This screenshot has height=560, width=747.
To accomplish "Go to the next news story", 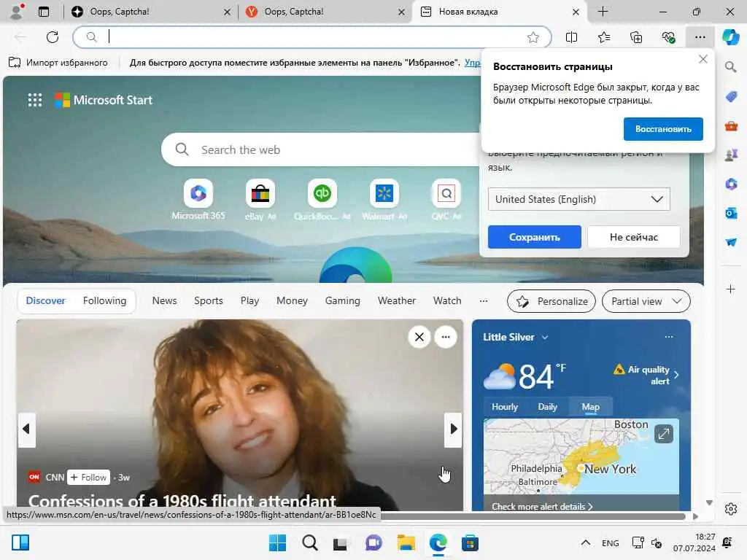I will tap(453, 429).
